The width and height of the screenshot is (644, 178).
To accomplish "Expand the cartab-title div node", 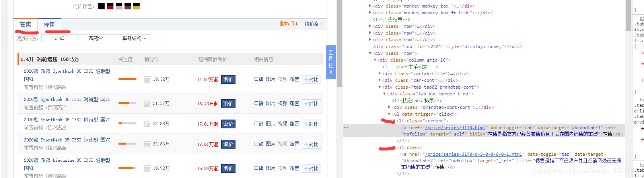I will pyautogui.click(x=379, y=74).
